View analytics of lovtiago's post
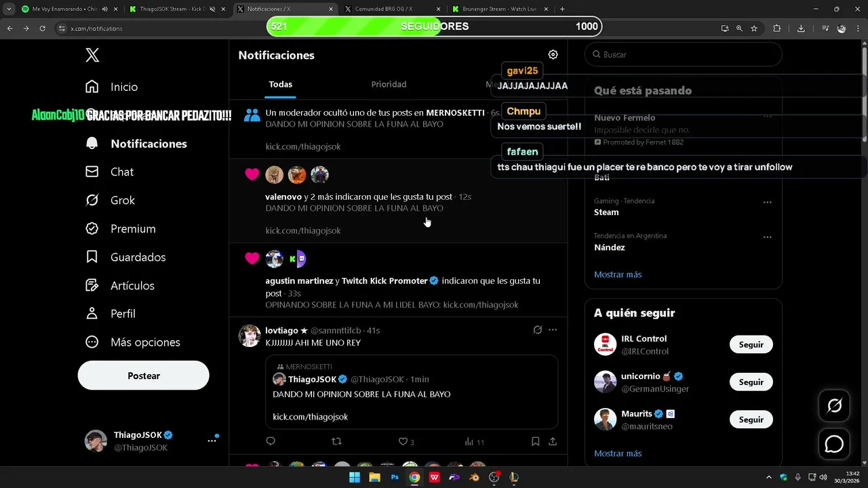The height and width of the screenshot is (488, 868). [x=474, y=441]
